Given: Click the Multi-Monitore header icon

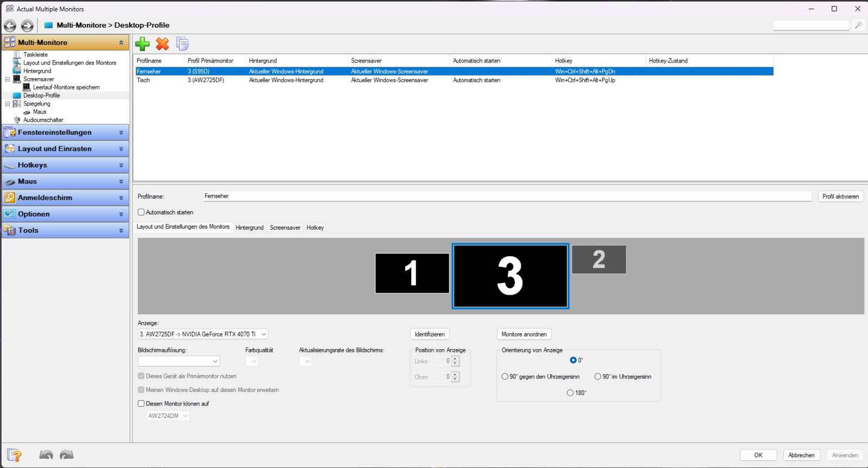Looking at the screenshot, I should (10, 42).
